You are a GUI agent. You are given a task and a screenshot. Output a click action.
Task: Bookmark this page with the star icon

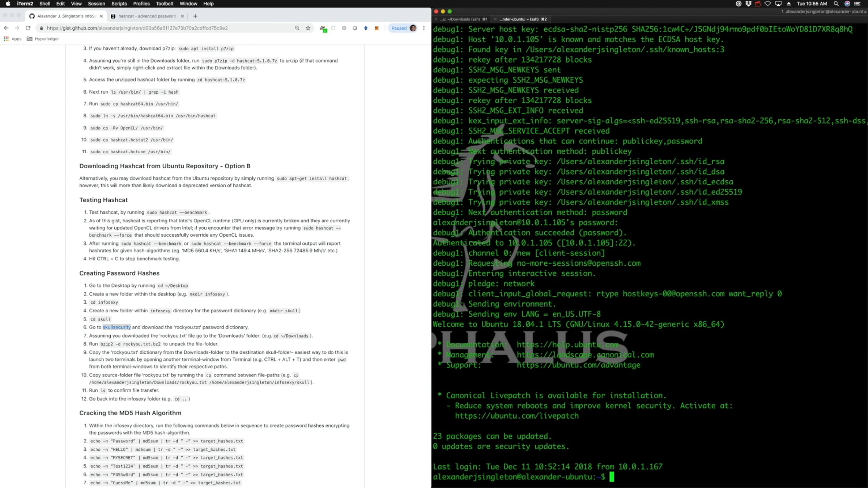tap(308, 28)
